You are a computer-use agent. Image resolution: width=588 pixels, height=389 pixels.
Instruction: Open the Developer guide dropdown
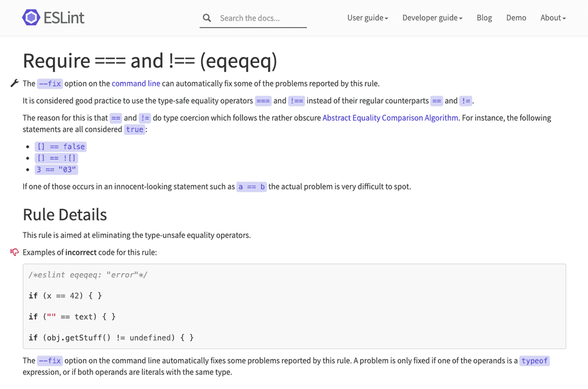coord(432,18)
